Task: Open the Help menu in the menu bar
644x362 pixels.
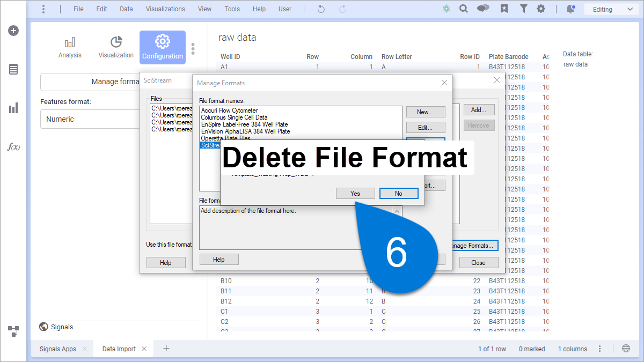Action: [x=259, y=9]
